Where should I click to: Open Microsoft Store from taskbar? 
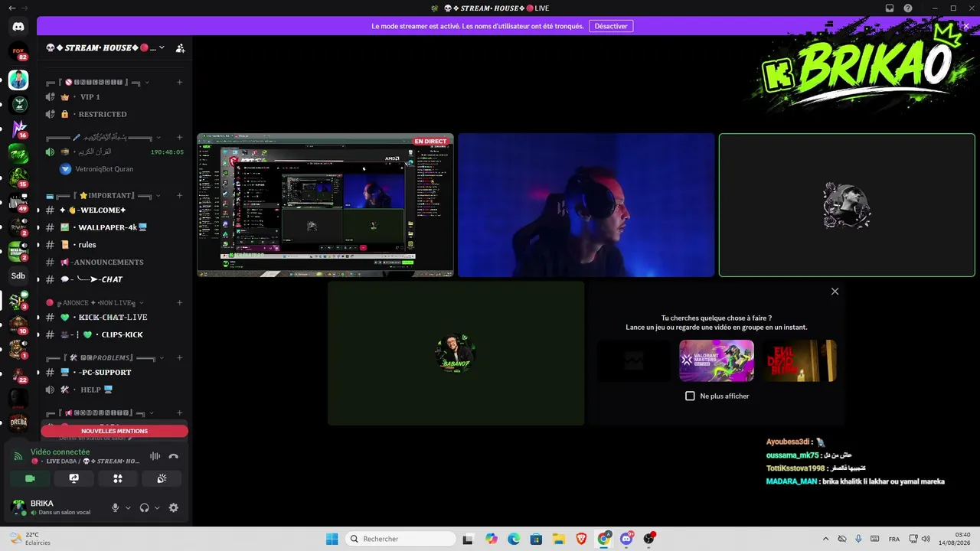coord(536,539)
